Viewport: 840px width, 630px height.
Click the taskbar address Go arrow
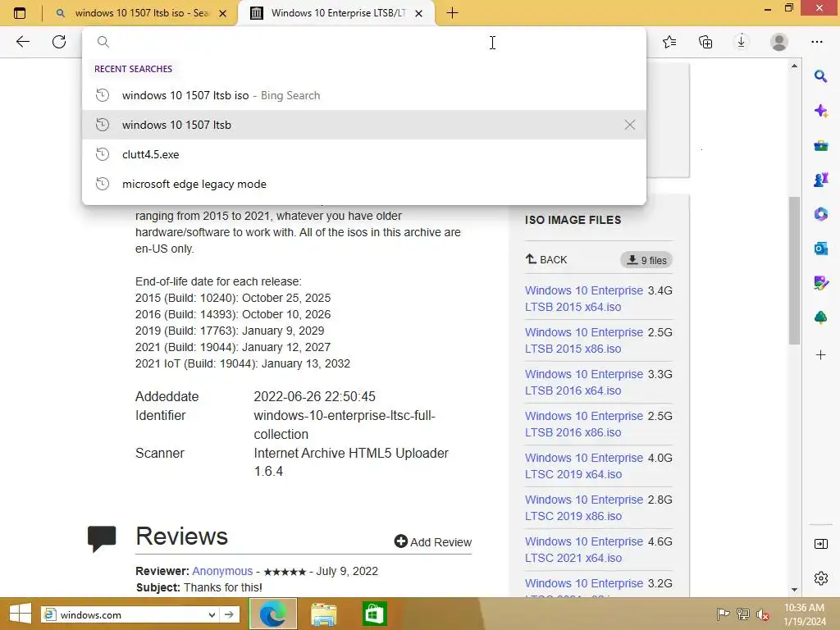coord(230,614)
